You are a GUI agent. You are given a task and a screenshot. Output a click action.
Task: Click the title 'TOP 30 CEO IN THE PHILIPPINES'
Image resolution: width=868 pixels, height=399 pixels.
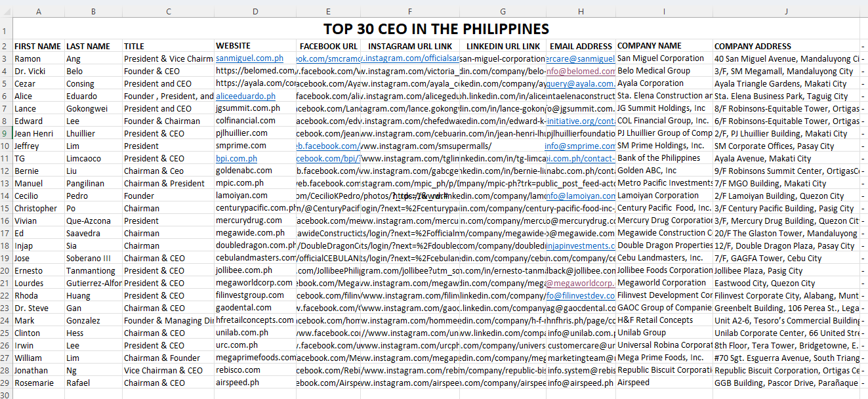[436, 29]
